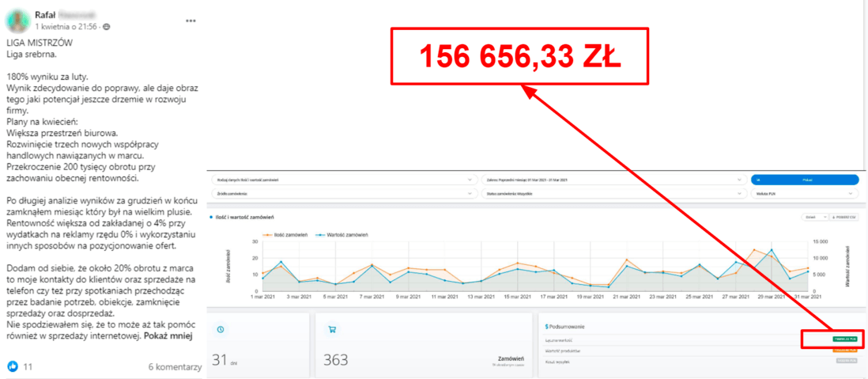
Task: Click the shopping cart icon in orders card
Action: pyautogui.click(x=332, y=330)
